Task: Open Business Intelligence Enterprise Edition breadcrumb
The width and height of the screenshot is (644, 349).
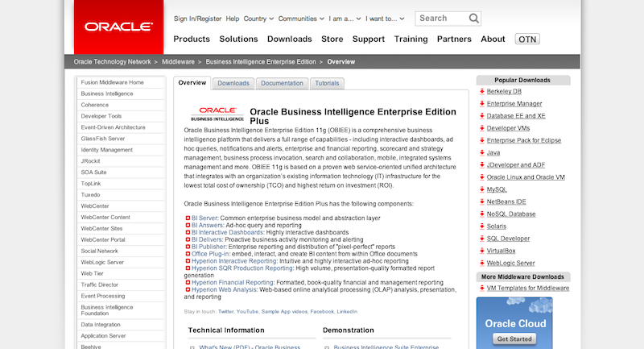Action: 261,62
